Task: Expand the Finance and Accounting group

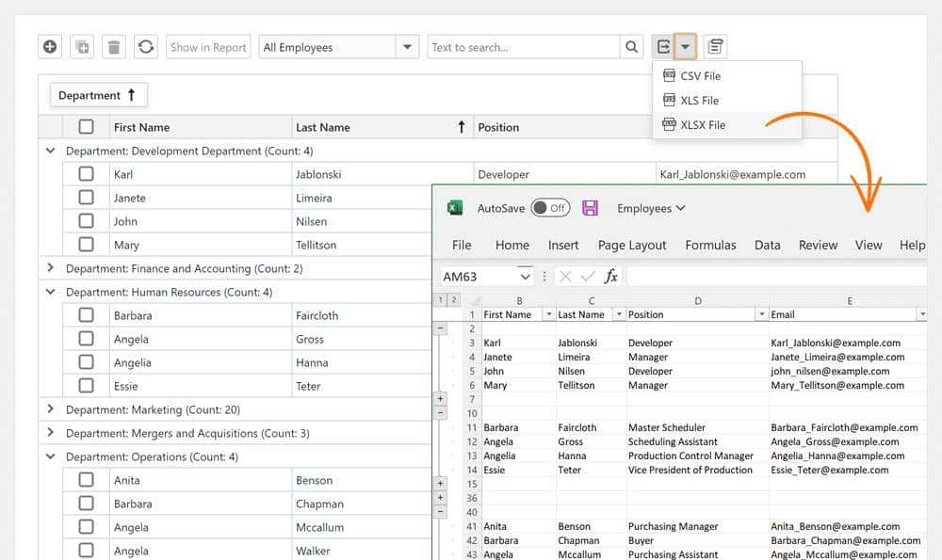Action: coord(50,268)
